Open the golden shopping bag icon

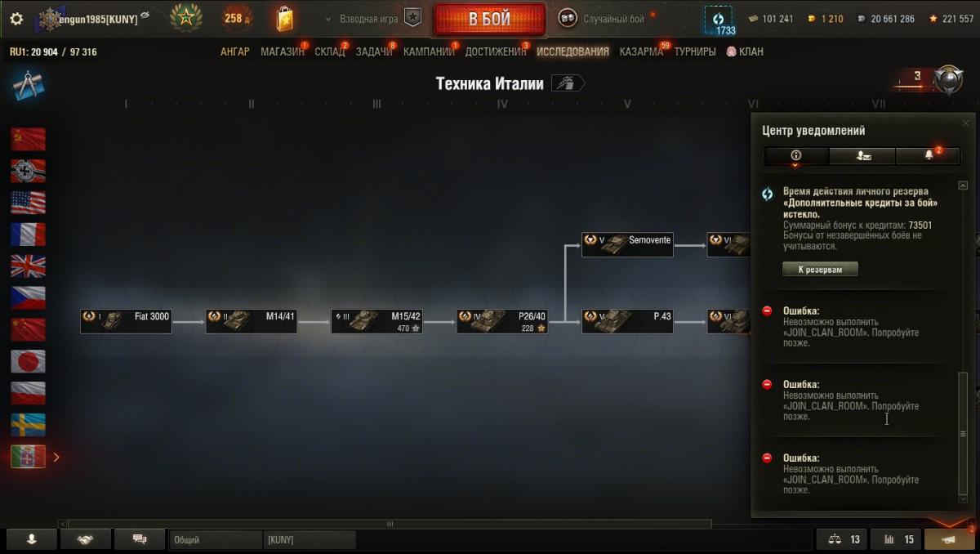pos(285,18)
